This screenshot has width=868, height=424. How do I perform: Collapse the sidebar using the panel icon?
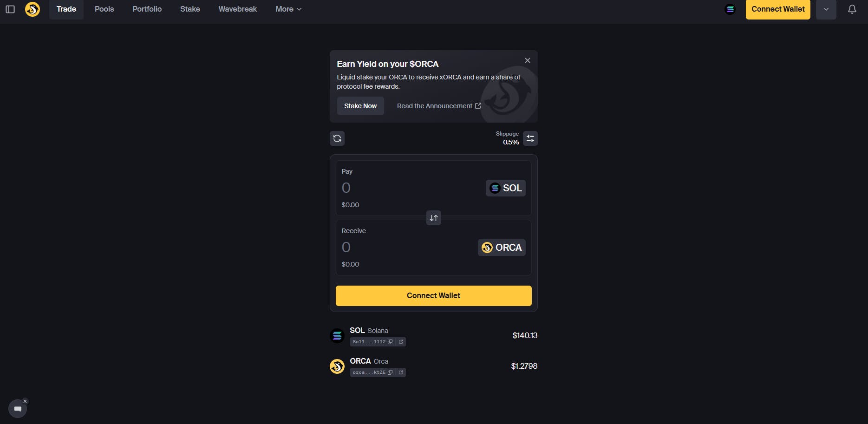coord(10,9)
